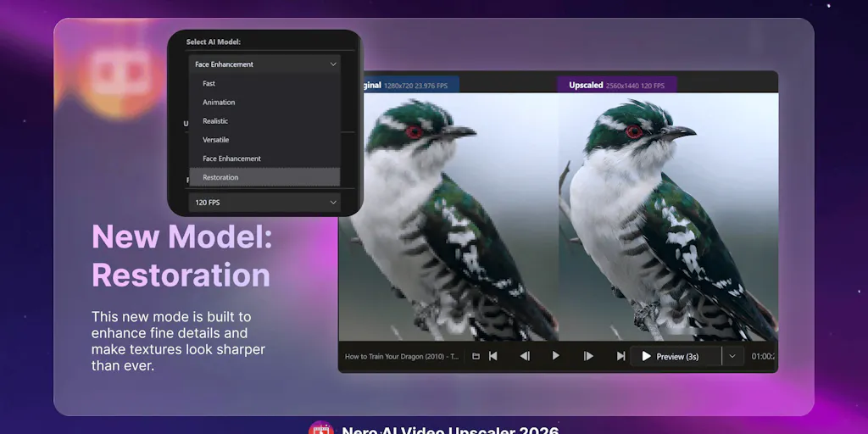
Task: Click the "New Model: Restoration" heading
Action: (182, 255)
